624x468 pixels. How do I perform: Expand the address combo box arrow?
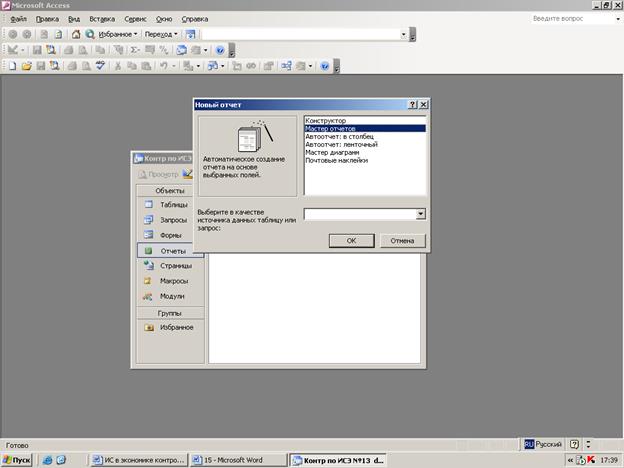[x=404, y=34]
